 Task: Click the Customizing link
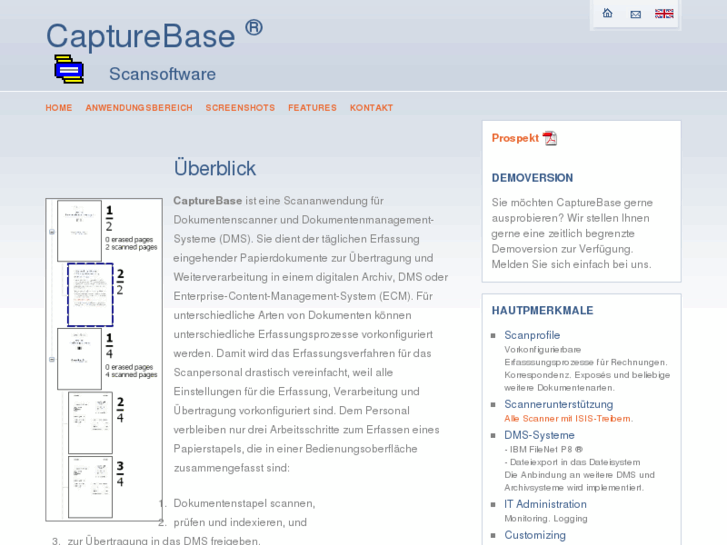pos(535,535)
